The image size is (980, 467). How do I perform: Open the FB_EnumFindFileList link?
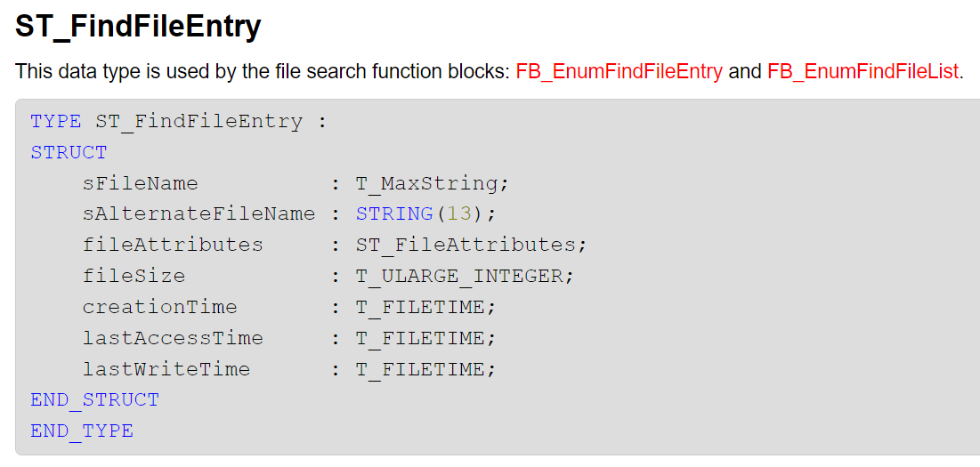click(x=863, y=72)
